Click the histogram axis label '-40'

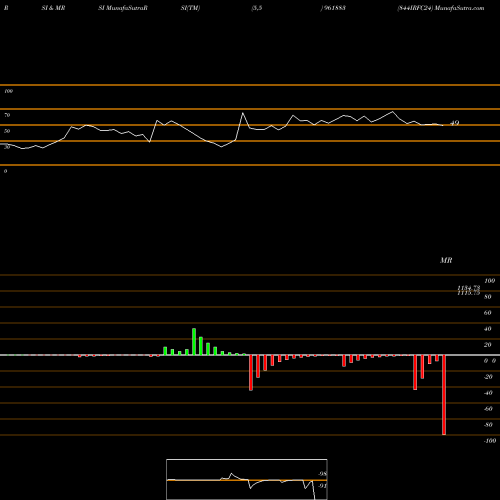click(488, 393)
